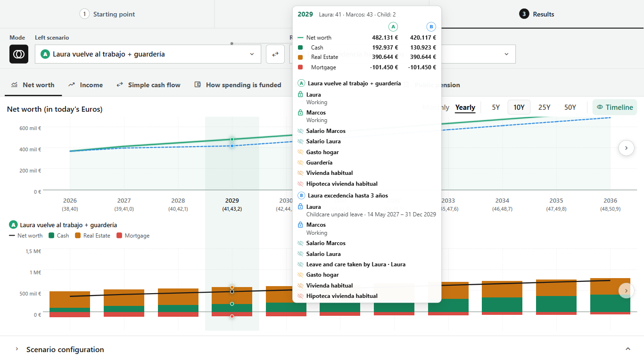Click the eye-off icon beside Guardería
Screen dimensions: 644x362
pyautogui.click(x=301, y=163)
